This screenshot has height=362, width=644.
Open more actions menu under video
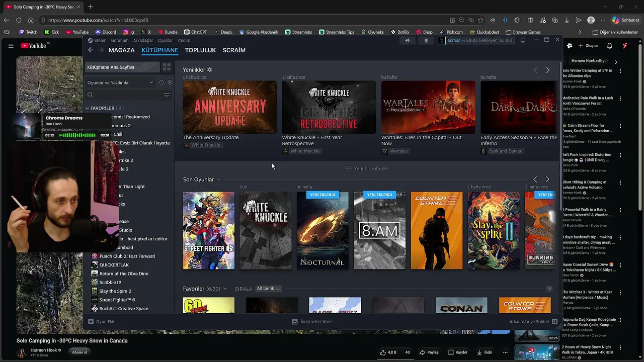tap(505, 352)
